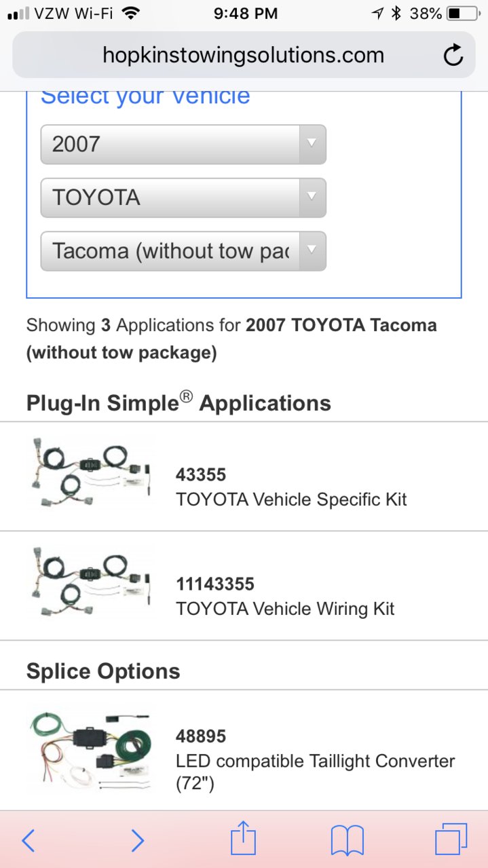
Task: Tap the 11143355 part number
Action: [215, 584]
